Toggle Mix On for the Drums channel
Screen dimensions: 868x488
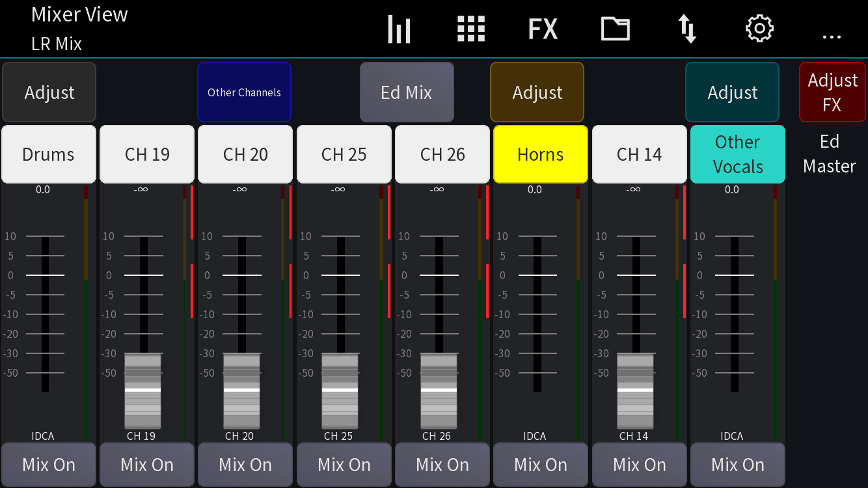pyautogui.click(x=48, y=465)
